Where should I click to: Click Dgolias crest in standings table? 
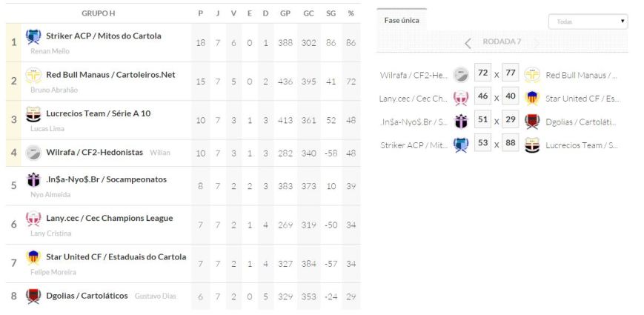[x=33, y=296]
